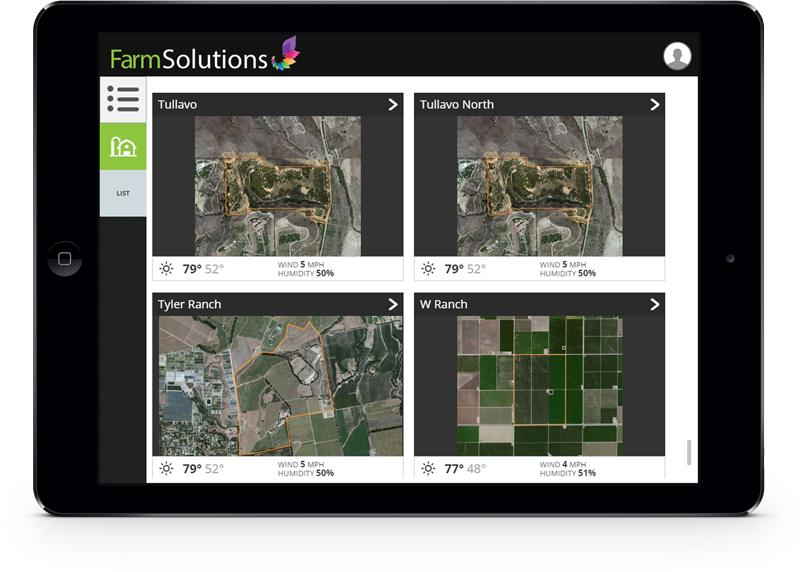Click the sun weather icon for Tullavo
Viewport: 800px width, 572px height.
[166, 269]
